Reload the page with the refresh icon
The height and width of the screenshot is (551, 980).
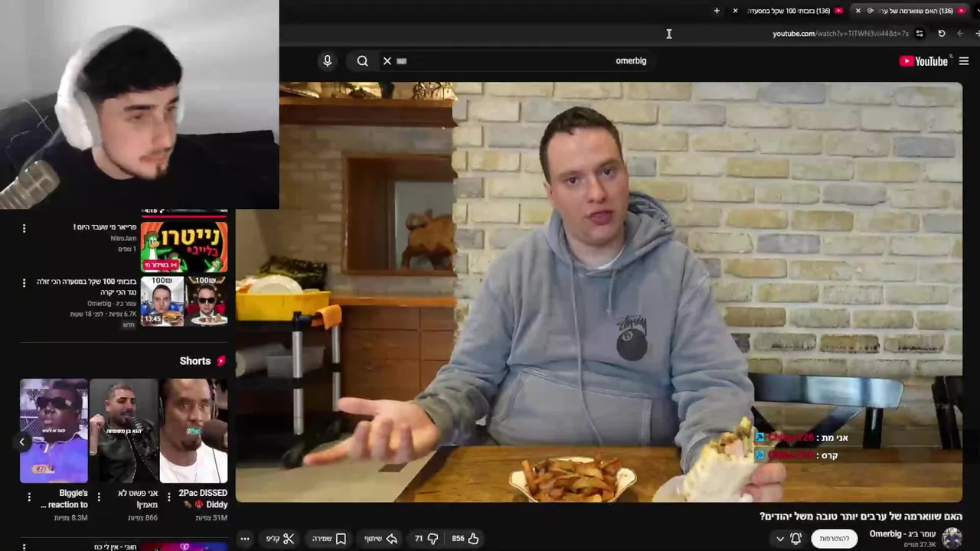tap(942, 34)
